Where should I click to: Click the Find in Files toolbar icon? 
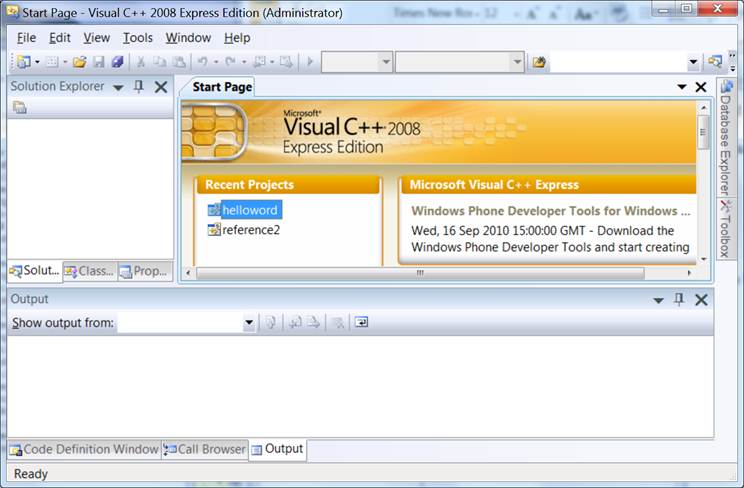pos(539,62)
